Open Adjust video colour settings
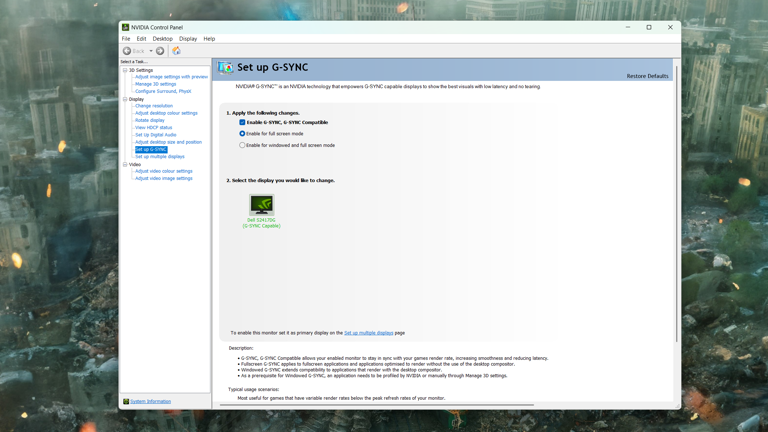The image size is (768, 432). point(164,171)
